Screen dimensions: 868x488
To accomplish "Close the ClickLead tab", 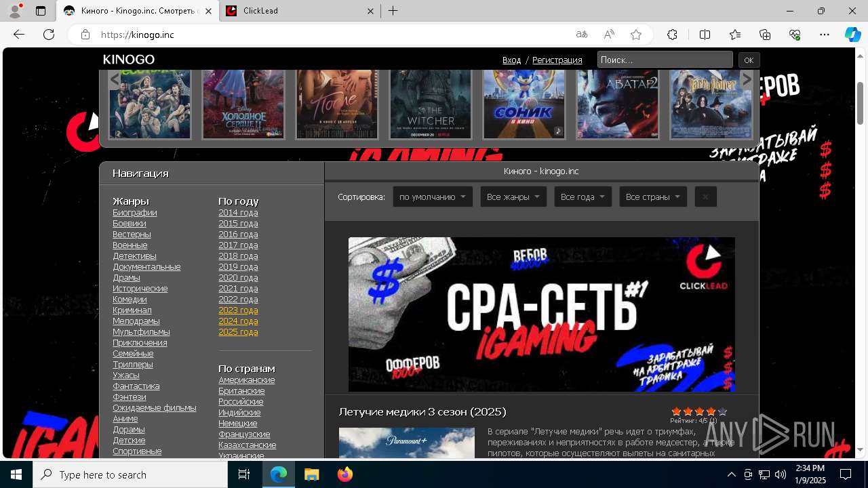I will (370, 11).
